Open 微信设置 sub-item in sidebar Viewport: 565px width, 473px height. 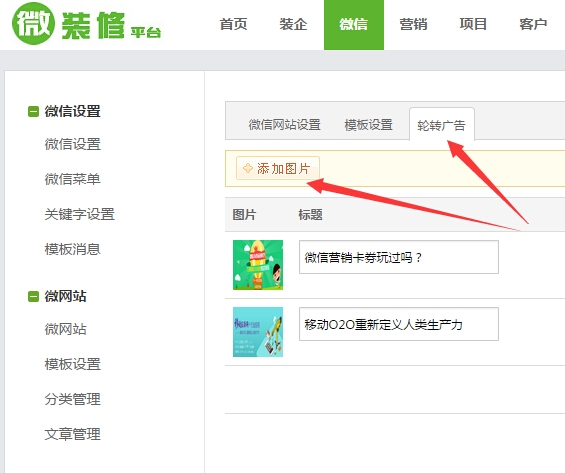(x=72, y=144)
